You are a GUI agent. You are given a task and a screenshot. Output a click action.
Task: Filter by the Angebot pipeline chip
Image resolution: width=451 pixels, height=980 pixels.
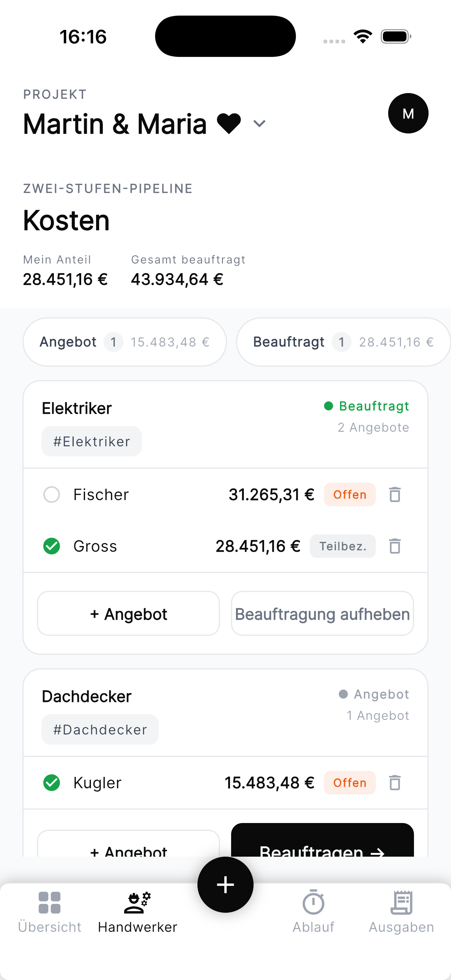125,342
